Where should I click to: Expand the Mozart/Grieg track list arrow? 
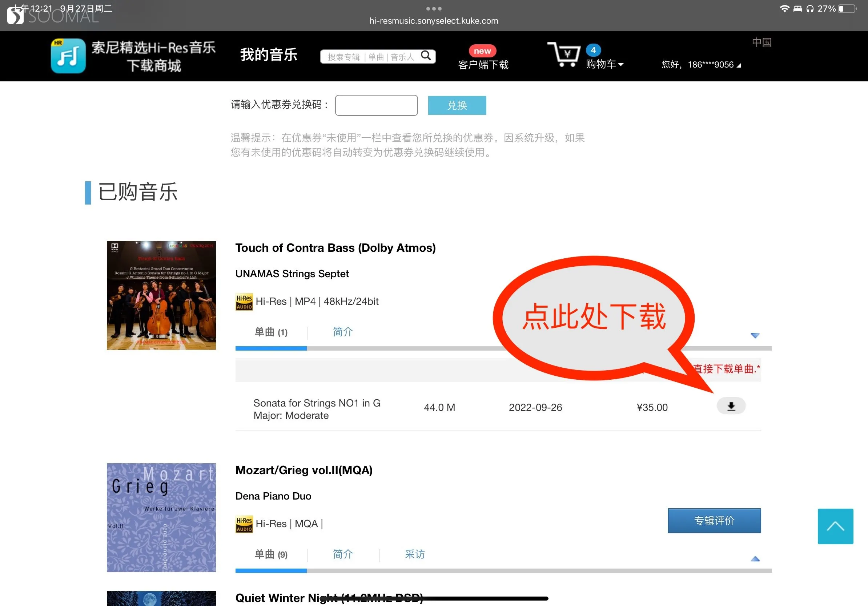coord(755,559)
